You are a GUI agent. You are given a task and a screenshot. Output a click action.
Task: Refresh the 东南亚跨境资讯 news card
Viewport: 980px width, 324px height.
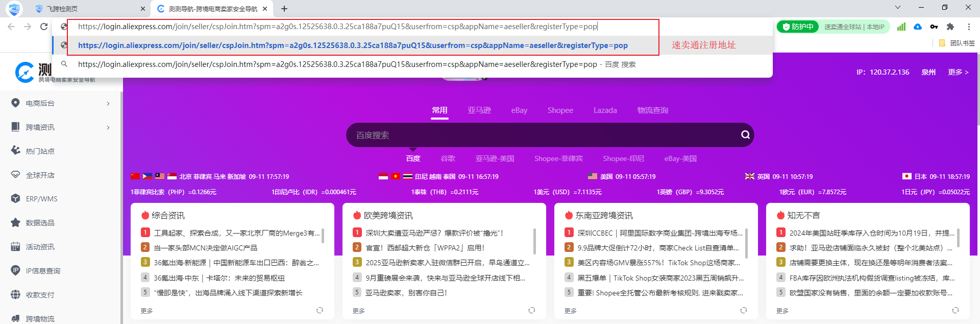pyautogui.click(x=743, y=310)
